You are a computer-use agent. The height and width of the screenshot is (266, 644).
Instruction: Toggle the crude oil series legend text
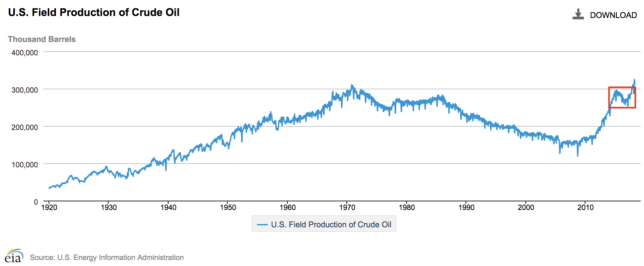331,224
